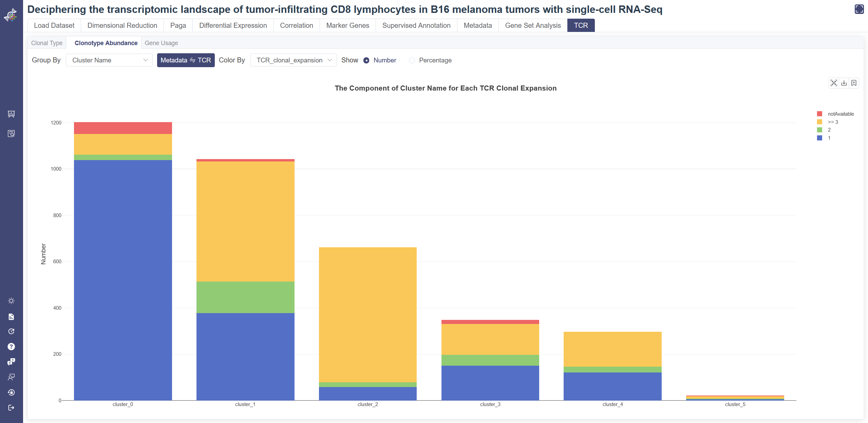
Task: Switch to the Gene Usage sub-tab
Action: click(161, 43)
